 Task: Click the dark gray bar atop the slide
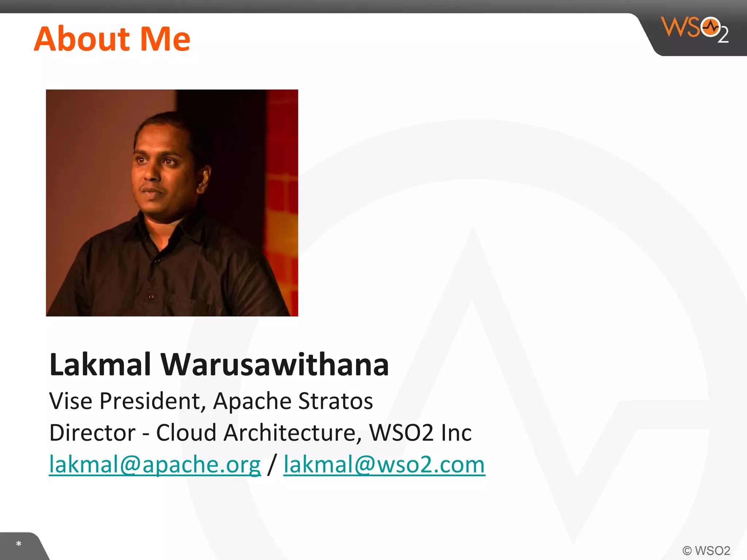[x=373, y=7]
